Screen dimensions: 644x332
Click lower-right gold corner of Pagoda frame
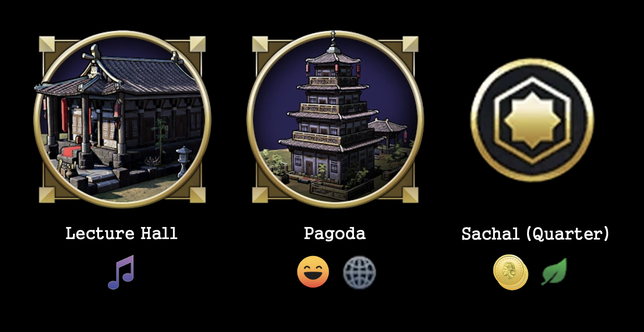(410, 195)
